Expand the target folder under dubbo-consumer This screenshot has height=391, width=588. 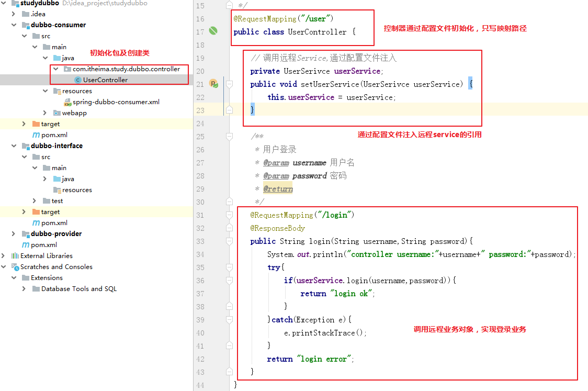(x=24, y=124)
